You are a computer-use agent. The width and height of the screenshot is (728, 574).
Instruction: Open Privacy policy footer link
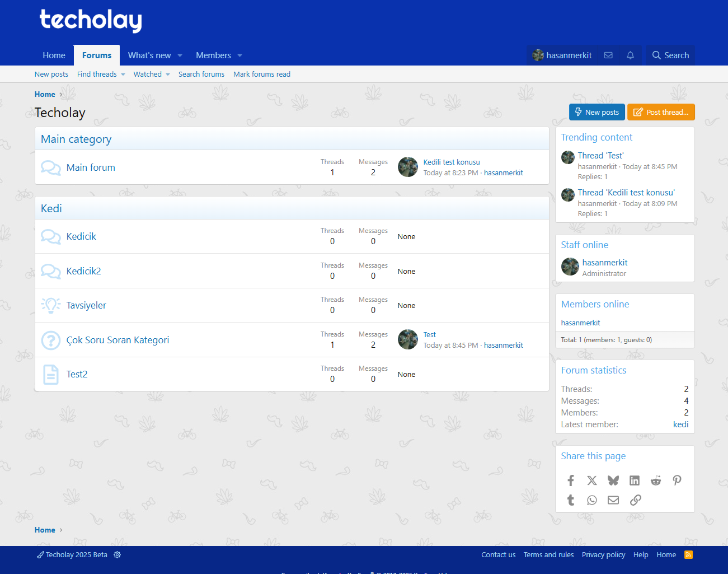pyautogui.click(x=603, y=555)
